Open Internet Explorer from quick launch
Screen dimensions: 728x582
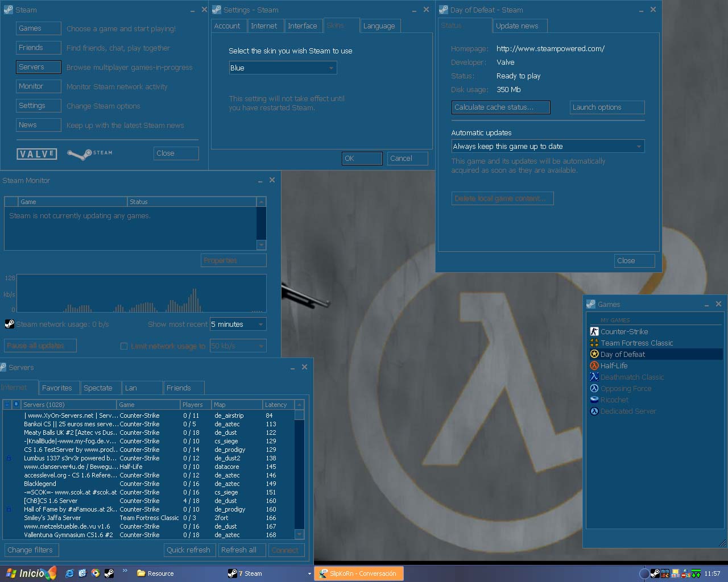[x=69, y=573]
